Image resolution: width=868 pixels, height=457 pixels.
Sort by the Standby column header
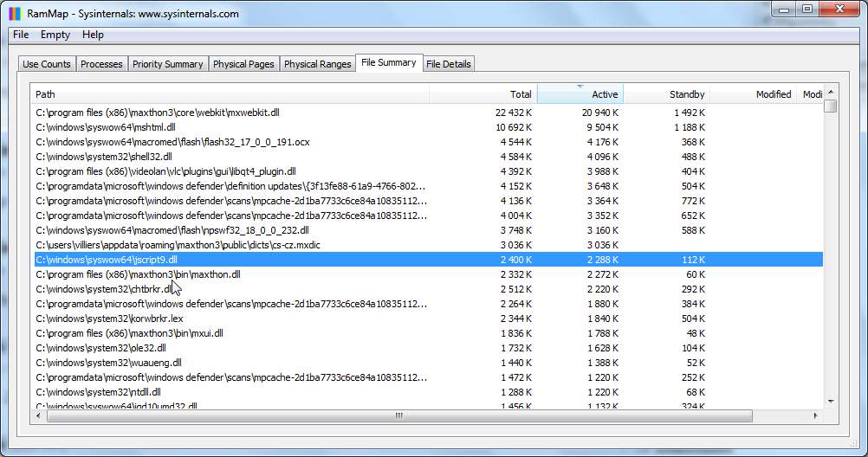coord(666,94)
